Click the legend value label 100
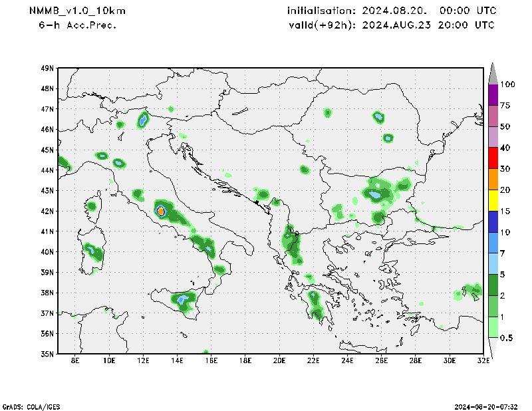 click(x=508, y=84)
